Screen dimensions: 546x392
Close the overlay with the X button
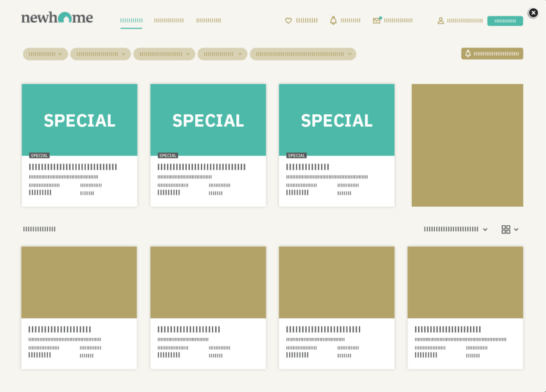[x=533, y=13]
